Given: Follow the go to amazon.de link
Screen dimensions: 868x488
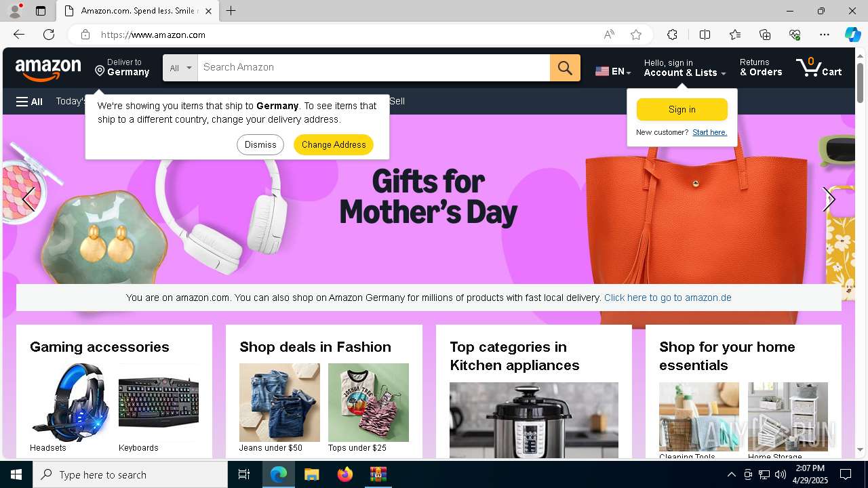Looking at the screenshot, I should 667,298.
